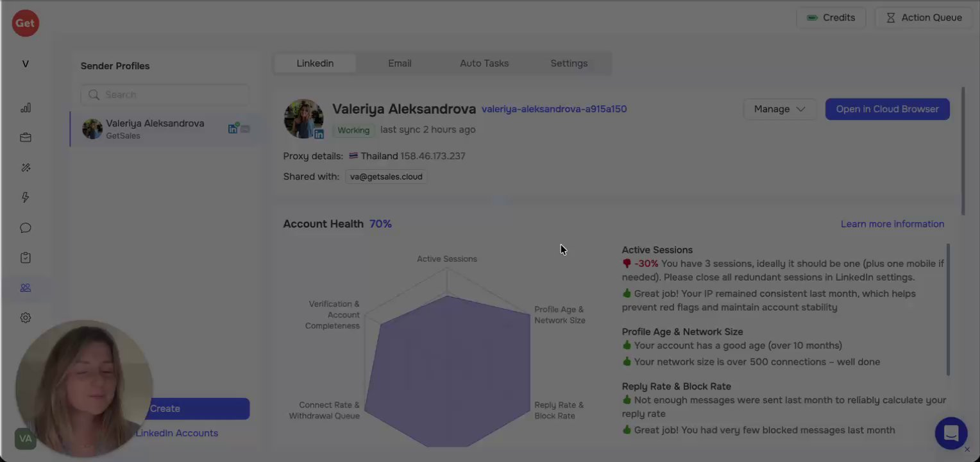Viewport: 980px width, 462px height.
Task: Click the presenter webcam video bubble
Action: point(83,388)
